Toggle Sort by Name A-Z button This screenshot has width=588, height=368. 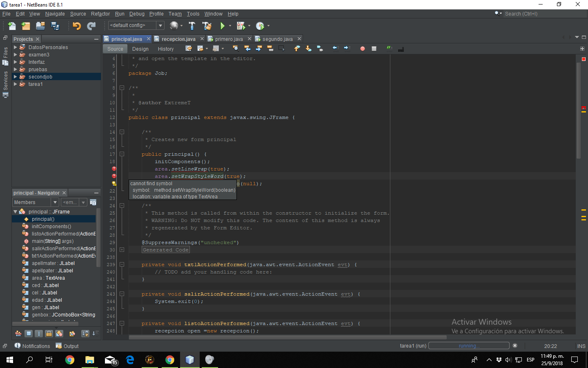tap(85, 334)
